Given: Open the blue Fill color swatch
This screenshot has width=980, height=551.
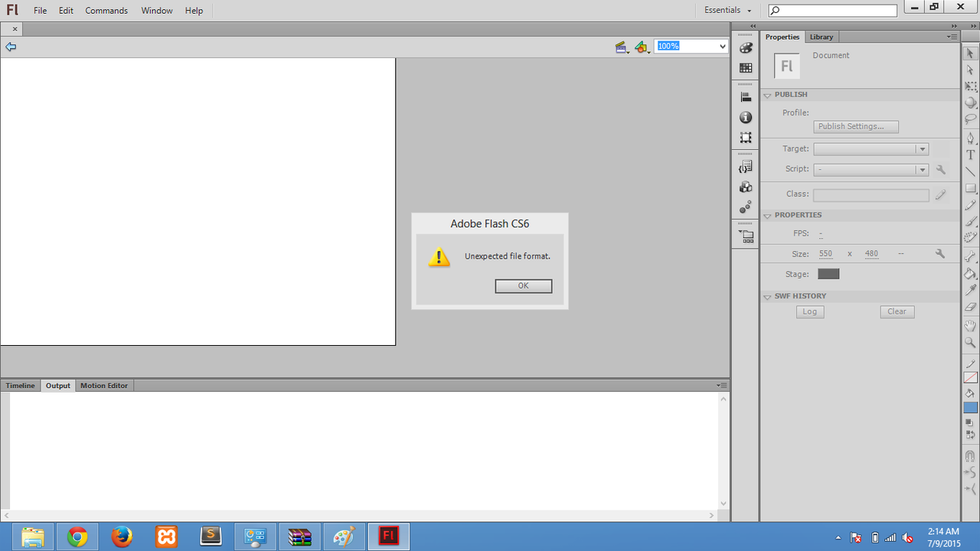Looking at the screenshot, I should (970, 408).
